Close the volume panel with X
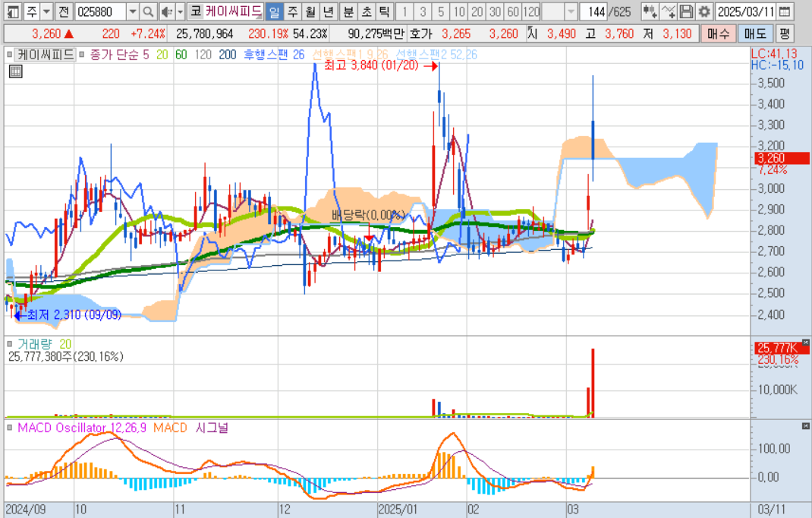This screenshot has height=518, width=812. coord(805,343)
